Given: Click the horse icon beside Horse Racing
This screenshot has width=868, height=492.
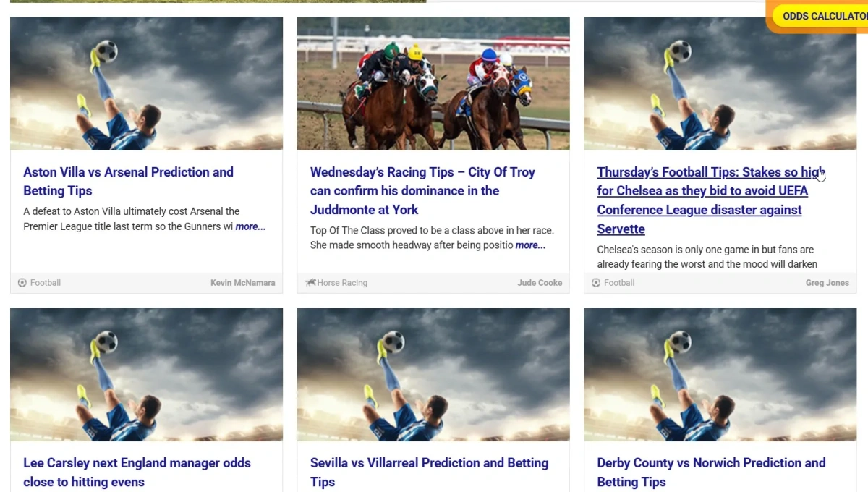Looking at the screenshot, I should 310,283.
